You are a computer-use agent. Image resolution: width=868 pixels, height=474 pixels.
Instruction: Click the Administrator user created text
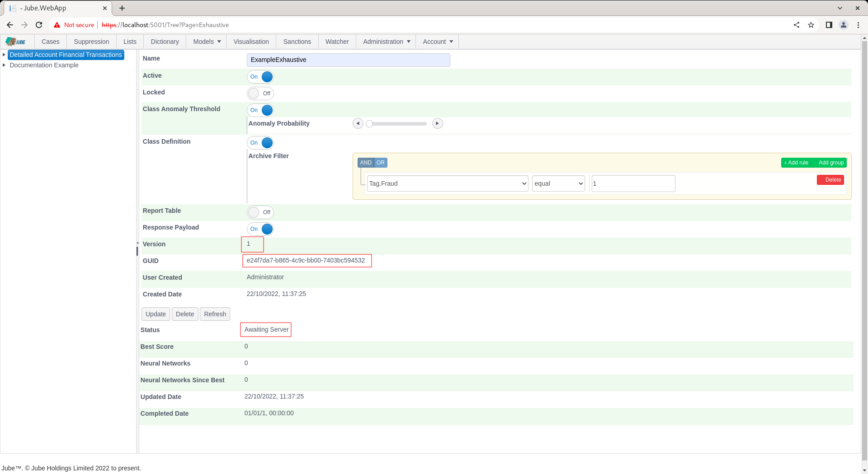pyautogui.click(x=265, y=277)
